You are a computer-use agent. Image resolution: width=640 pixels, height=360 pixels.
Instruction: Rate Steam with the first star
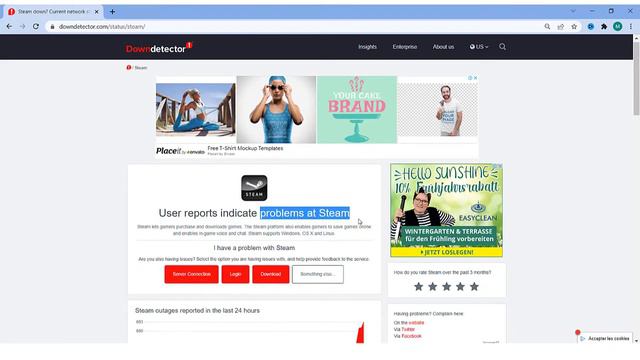coord(418,287)
